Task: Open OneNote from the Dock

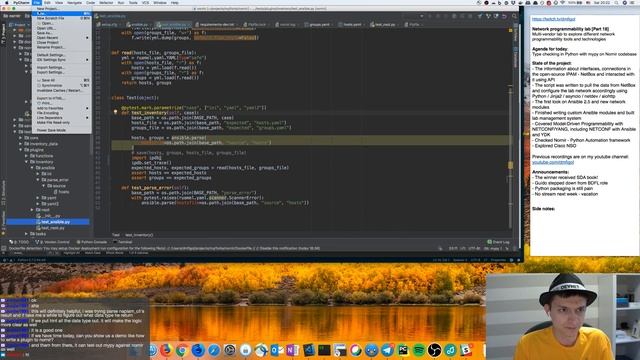Action: click(x=292, y=350)
